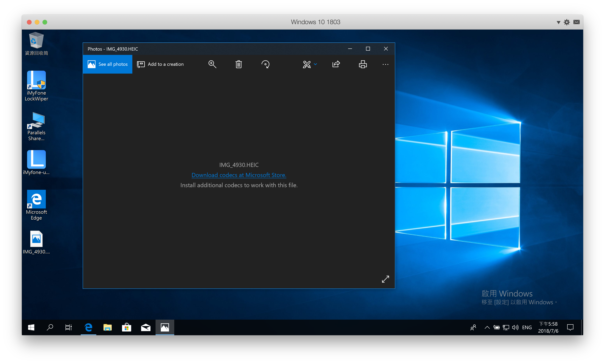This screenshot has width=605, height=364.
Task: Click Show desktop strip beside Action Center
Action: (582, 327)
